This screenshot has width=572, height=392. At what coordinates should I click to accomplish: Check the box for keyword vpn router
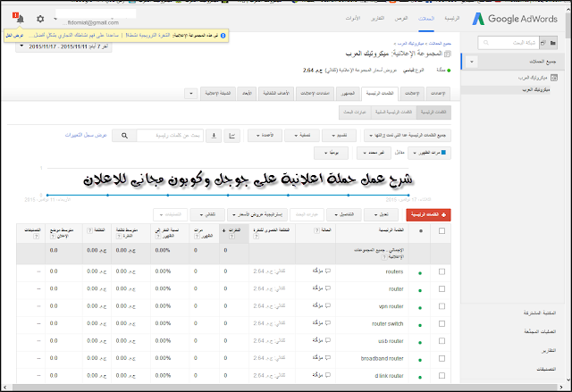coord(442,306)
